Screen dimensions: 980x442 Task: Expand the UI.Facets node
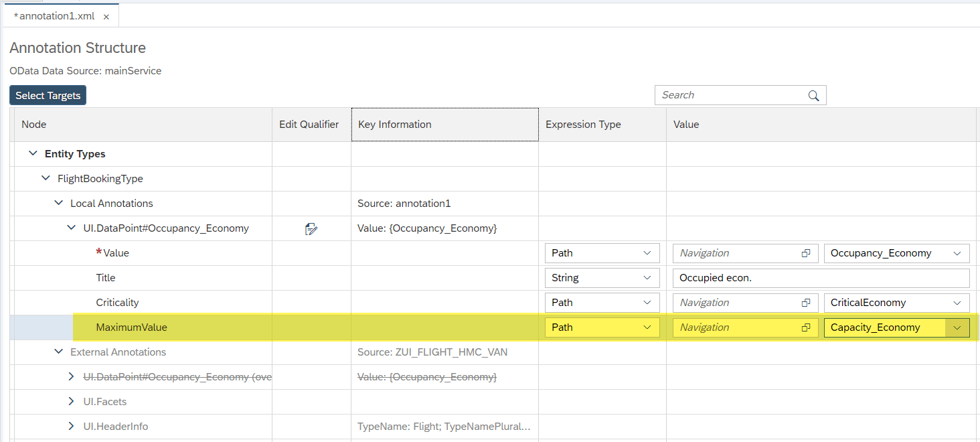point(71,401)
